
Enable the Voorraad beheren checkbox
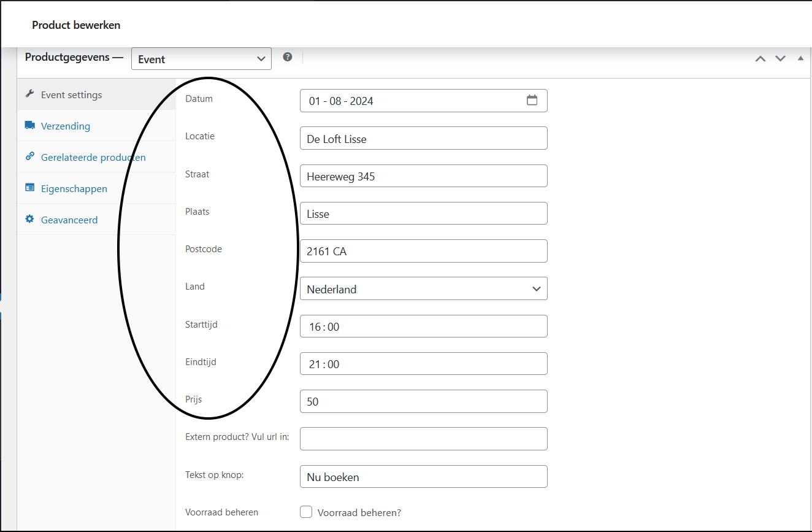[306, 512]
